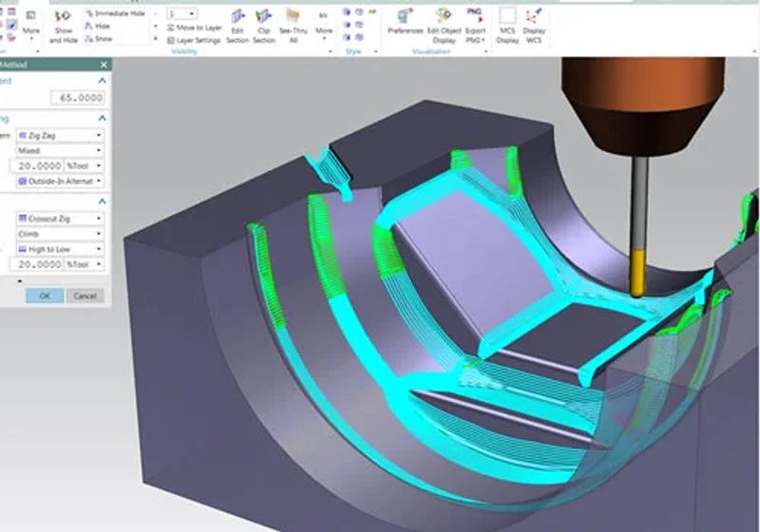Click the 20.0000 field below High to Low

(x=37, y=264)
